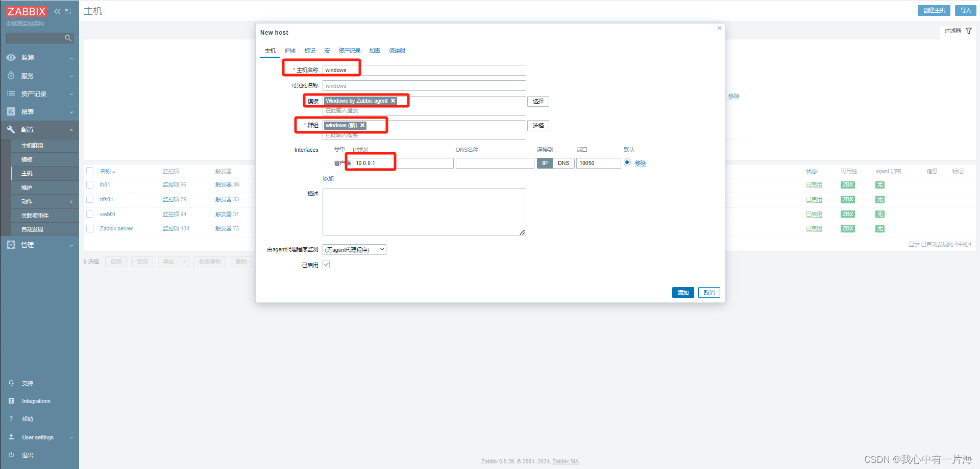This screenshot has width=980, height=469.
Task: Click the ZBX availability badge for lb01
Action: point(848,185)
